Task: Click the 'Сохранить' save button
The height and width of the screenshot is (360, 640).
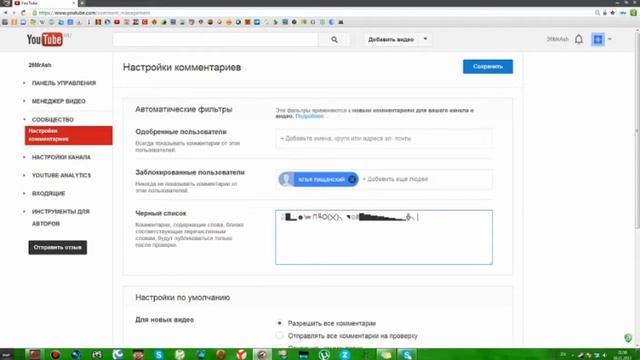Action: pyautogui.click(x=488, y=66)
